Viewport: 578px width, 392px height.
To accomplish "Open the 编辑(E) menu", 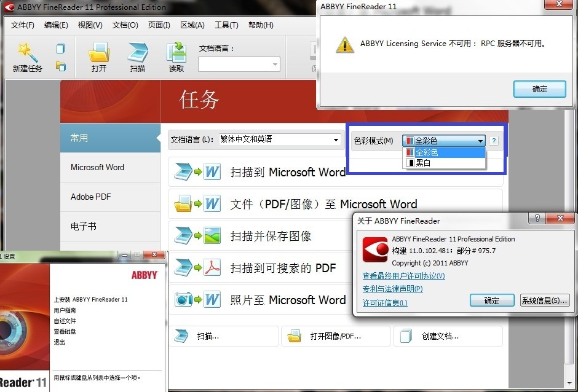I will [x=56, y=25].
